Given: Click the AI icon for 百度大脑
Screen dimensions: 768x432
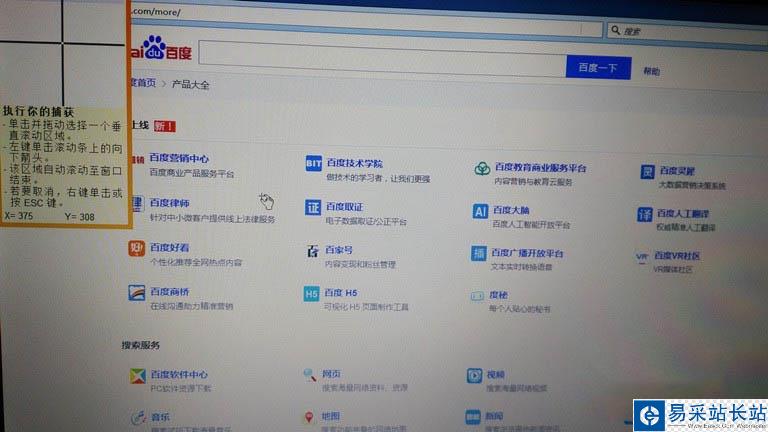Looking at the screenshot, I should [x=480, y=212].
